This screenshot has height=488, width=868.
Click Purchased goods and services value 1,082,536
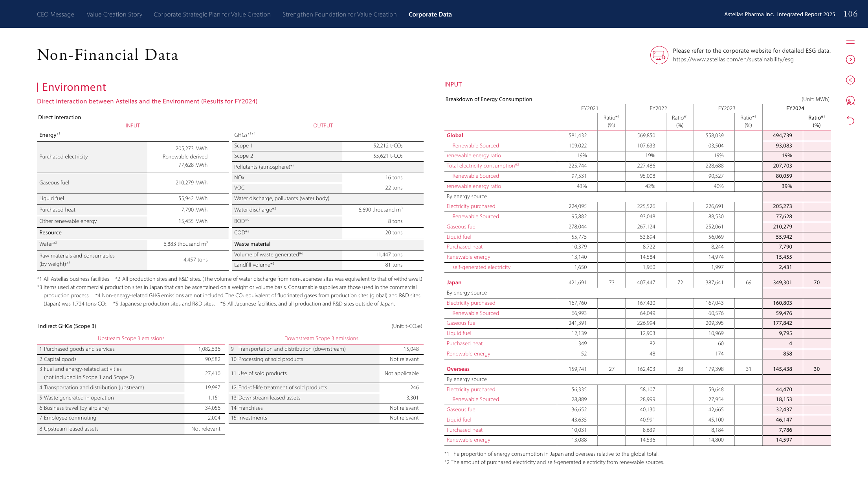click(x=209, y=349)
